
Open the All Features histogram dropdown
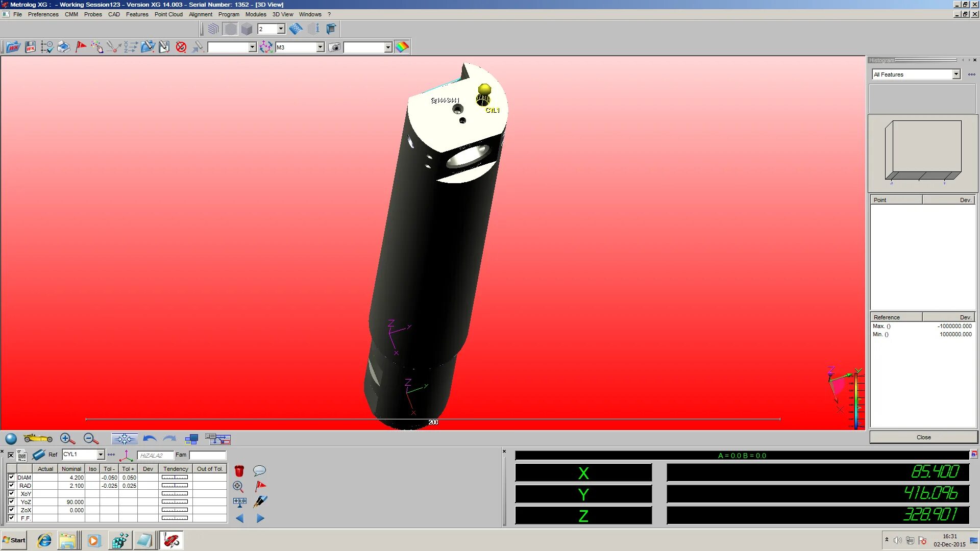pos(955,74)
